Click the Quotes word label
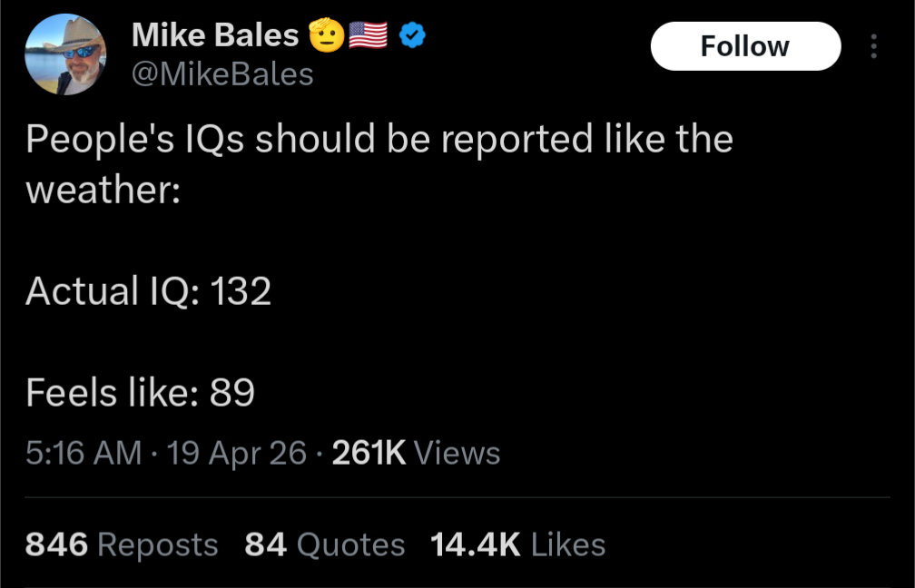Viewport: 915px width, 588px height. (x=350, y=544)
